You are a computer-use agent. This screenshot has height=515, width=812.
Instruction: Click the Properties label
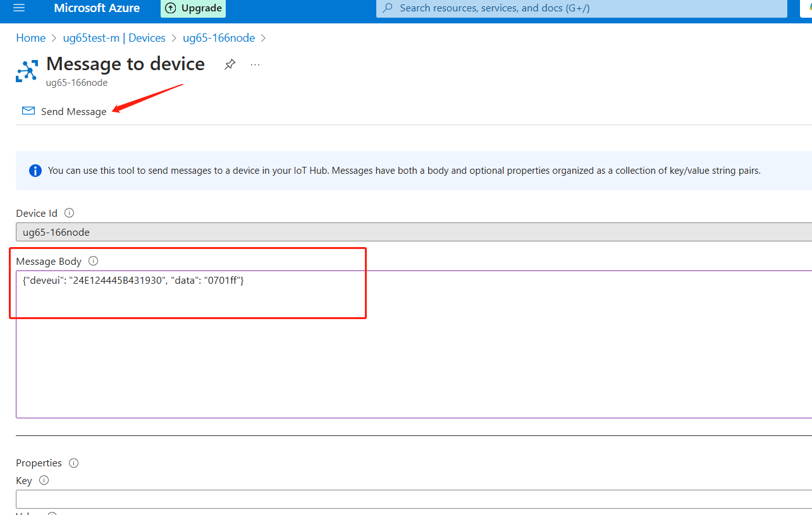(39, 463)
